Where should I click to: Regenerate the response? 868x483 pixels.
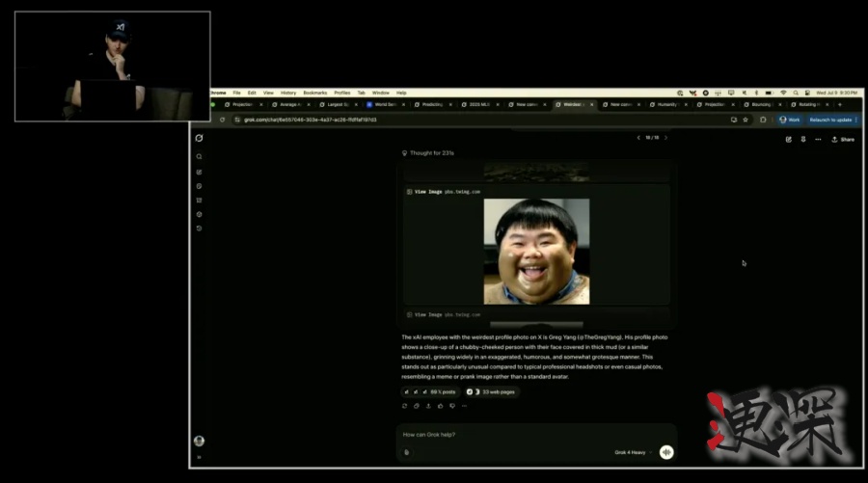pos(405,406)
